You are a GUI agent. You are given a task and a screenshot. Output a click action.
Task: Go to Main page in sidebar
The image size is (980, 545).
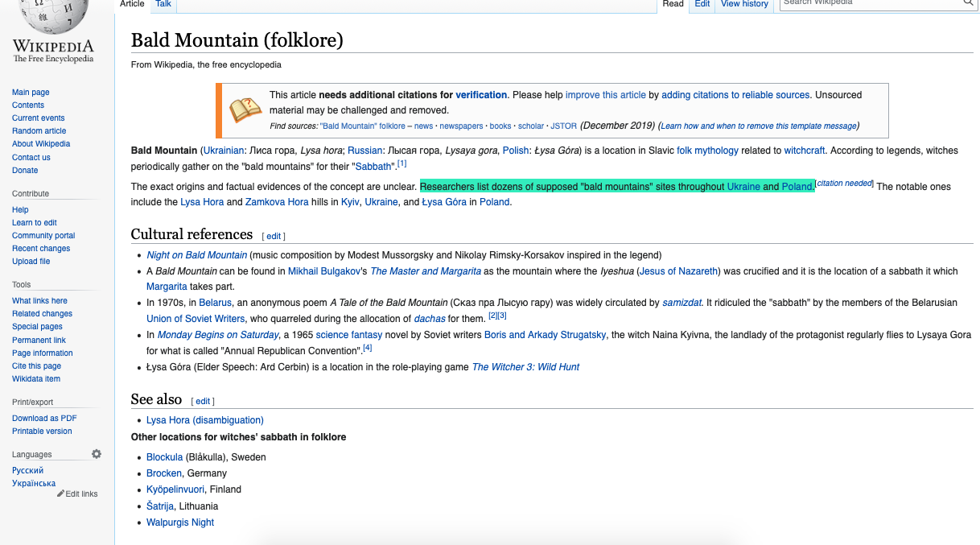31,93
